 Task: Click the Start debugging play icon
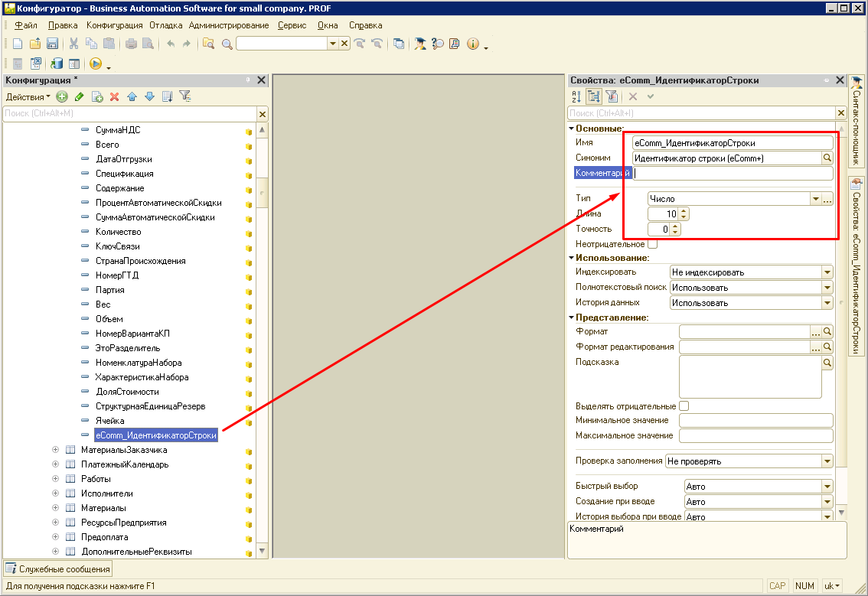pos(96,64)
